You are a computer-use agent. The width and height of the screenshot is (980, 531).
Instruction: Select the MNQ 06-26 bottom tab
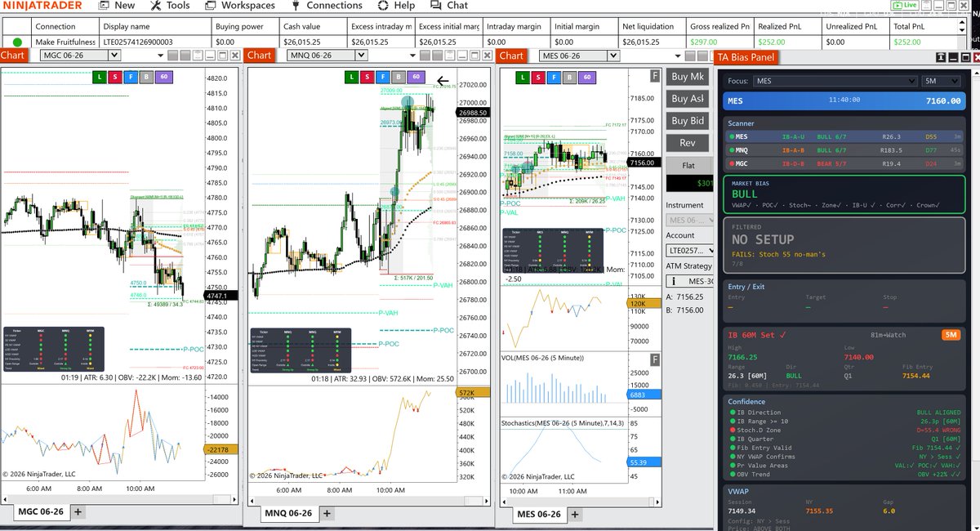coord(289,513)
